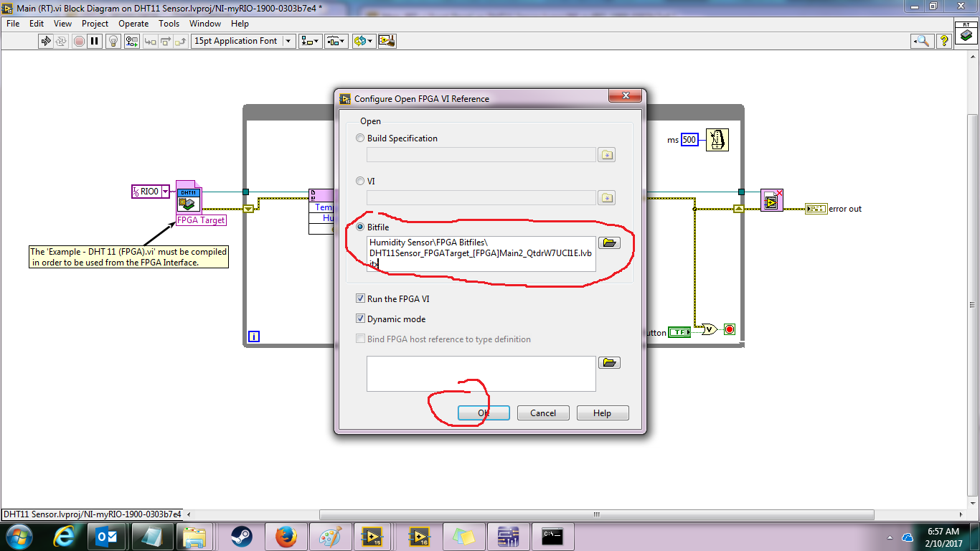980x551 pixels.
Task: Click the Step Over toolbar button
Action: (x=166, y=41)
